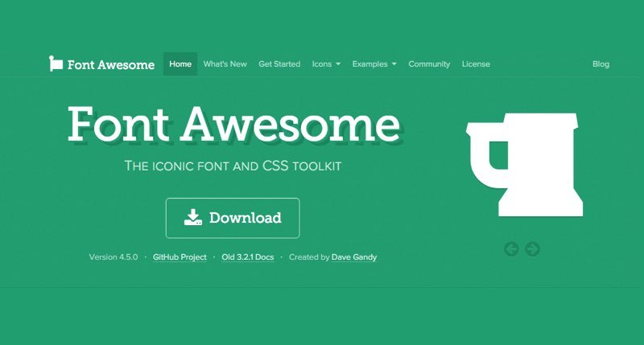The image size is (644, 345).
Task: Click the Font Awesome brand text in navbar
Action: (x=111, y=65)
